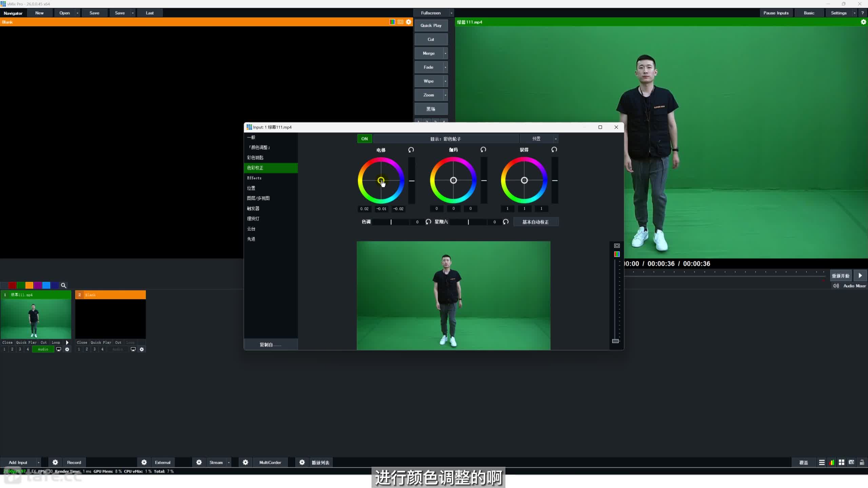Expand the second Save button dropdown arrow
Viewport: 868px width, 488px height.
[x=133, y=13]
